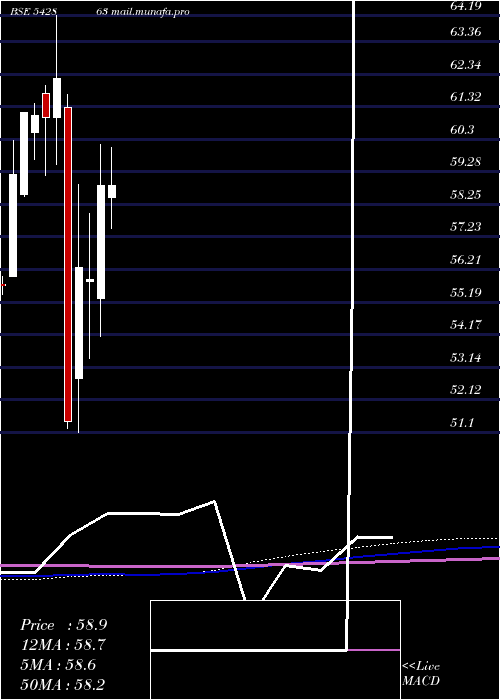Image resolution: width=500 pixels, height=700 pixels.
Task: Click the 'mail.munafa.pro' label text
Action: click(x=149, y=12)
